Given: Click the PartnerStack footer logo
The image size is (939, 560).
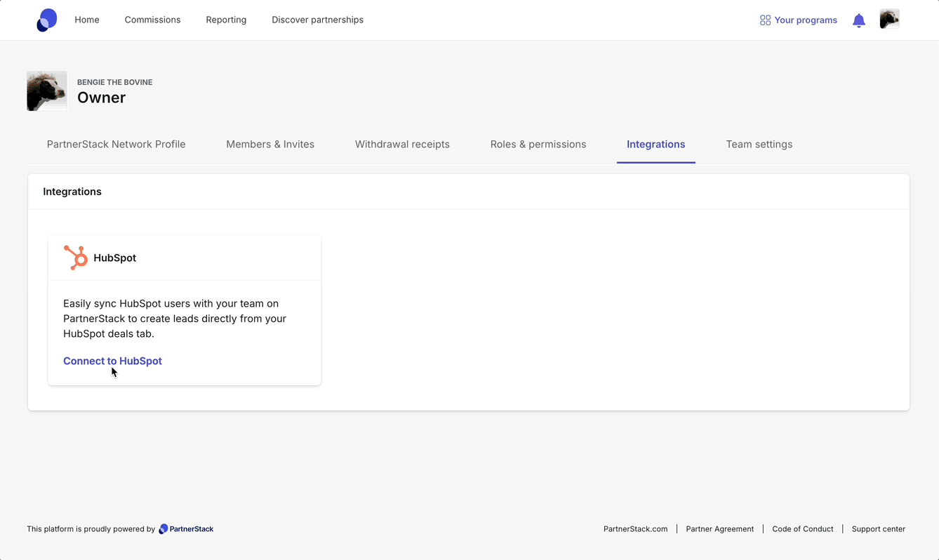Looking at the screenshot, I should [x=186, y=529].
